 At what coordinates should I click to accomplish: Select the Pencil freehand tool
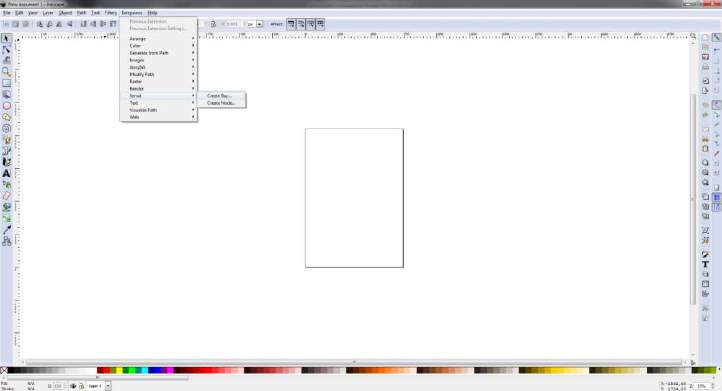[6, 140]
